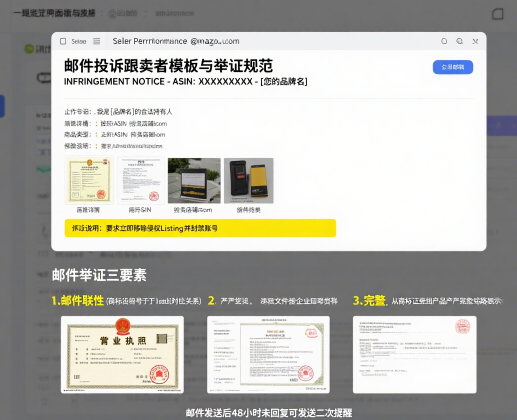Click the page title at top left
The width and height of the screenshot is (517, 420).
54,13
